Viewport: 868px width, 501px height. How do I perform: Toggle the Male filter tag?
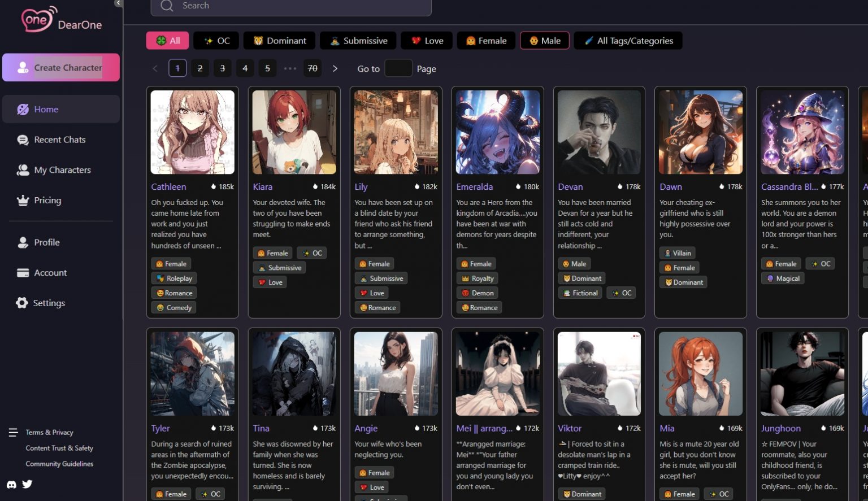[545, 41]
